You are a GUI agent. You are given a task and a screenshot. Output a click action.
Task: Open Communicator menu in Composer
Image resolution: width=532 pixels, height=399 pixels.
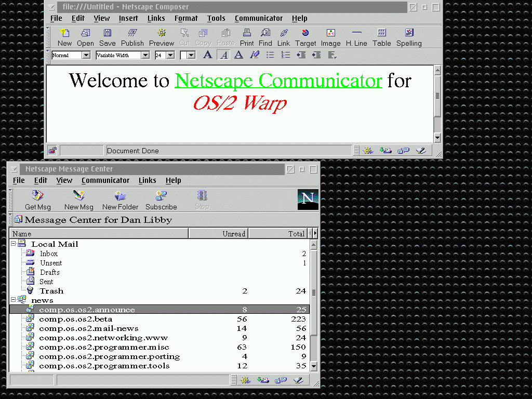point(259,18)
